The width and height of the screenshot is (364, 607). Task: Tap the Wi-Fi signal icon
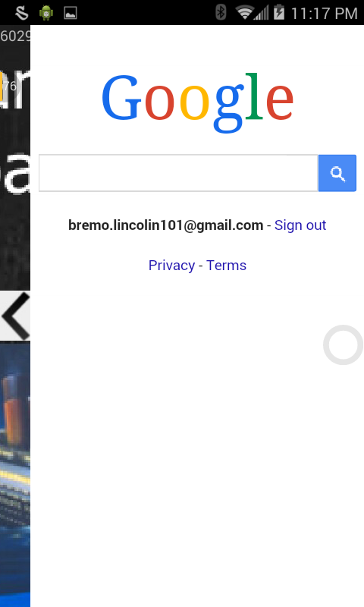click(x=243, y=12)
